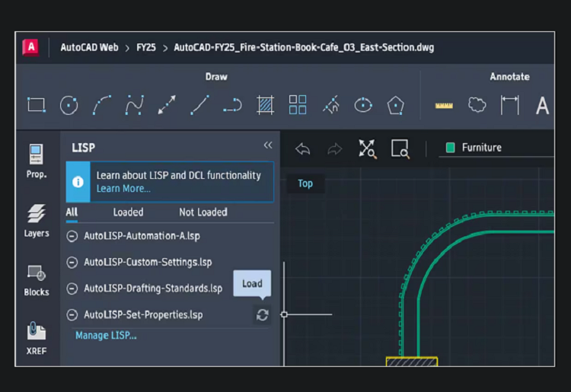Open the Prop. properties panel

click(x=37, y=161)
